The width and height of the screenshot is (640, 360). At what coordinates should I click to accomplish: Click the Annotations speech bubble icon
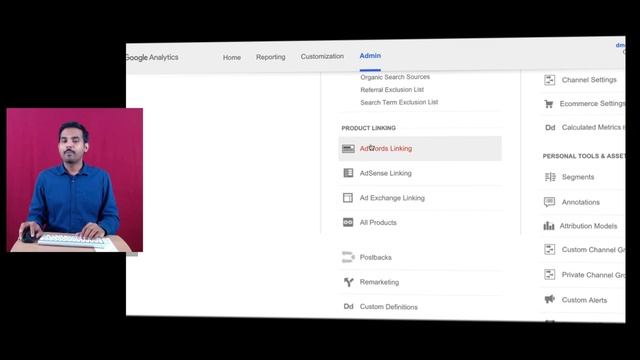tap(549, 202)
